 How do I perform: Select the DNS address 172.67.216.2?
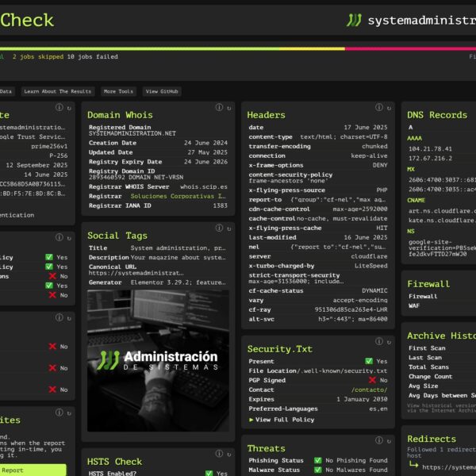point(430,158)
